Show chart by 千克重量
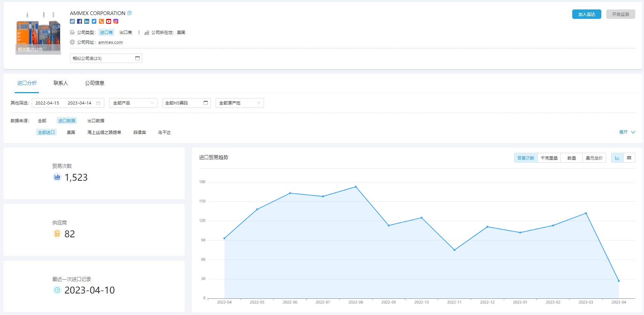This screenshot has width=644, height=315. [x=549, y=158]
